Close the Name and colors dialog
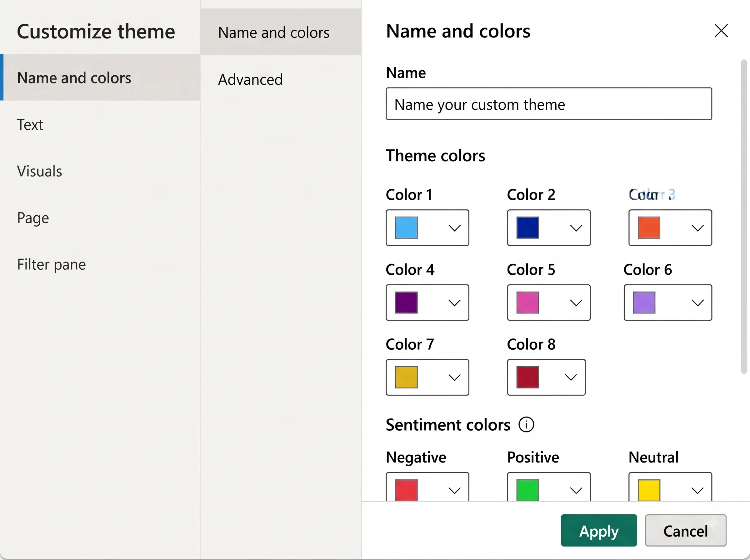 tap(721, 31)
